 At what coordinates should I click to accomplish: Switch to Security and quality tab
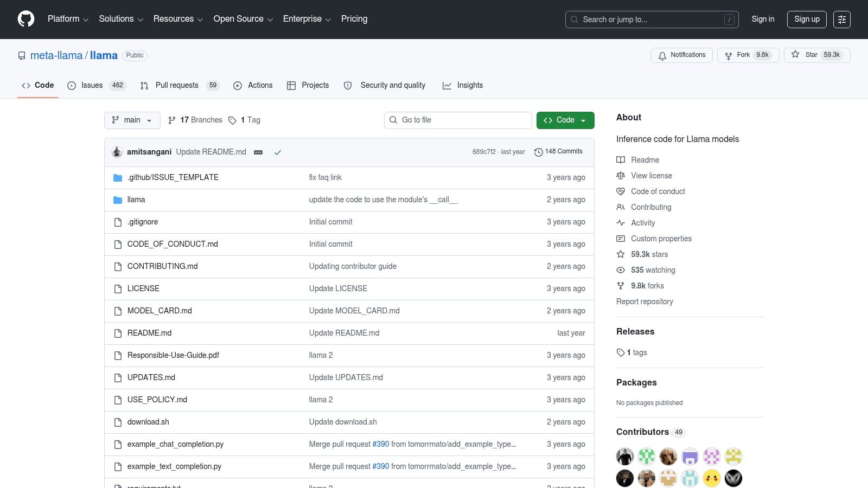pyautogui.click(x=385, y=85)
